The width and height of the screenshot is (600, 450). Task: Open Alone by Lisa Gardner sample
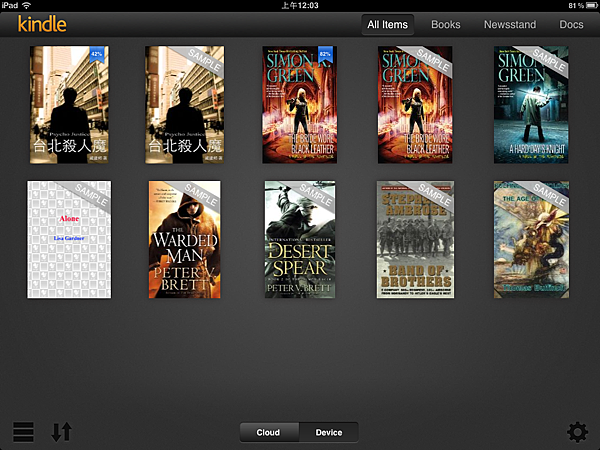69,240
